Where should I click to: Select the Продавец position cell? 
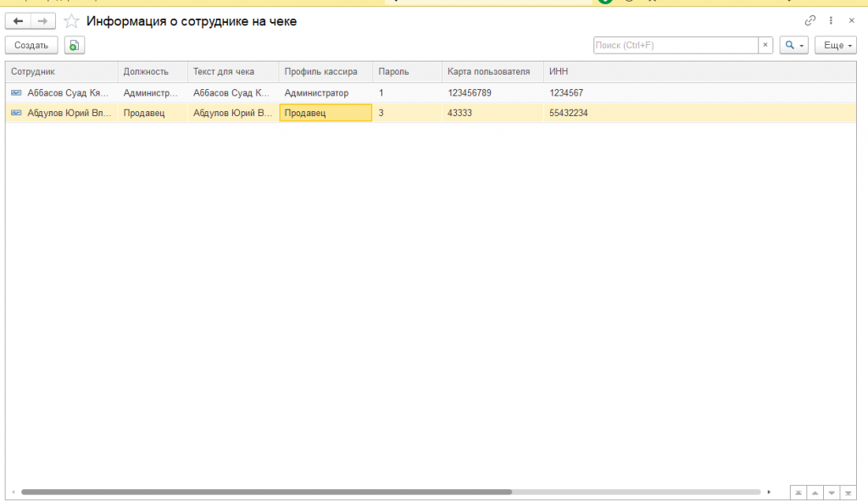pos(153,113)
